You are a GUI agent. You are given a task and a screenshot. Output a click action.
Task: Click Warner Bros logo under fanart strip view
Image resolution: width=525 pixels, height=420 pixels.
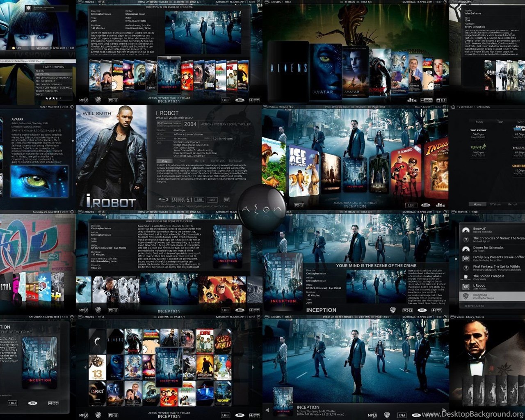click(98, 310)
